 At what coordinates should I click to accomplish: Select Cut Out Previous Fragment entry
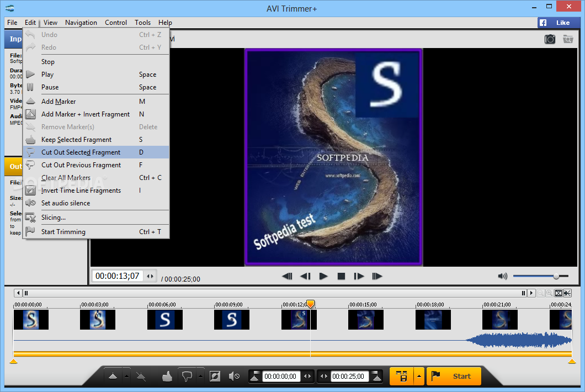pos(96,165)
